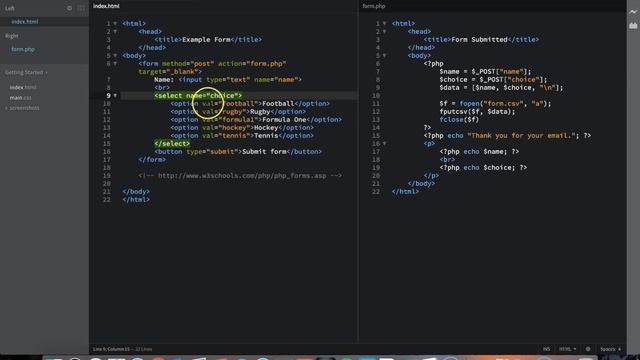Activate the index.html pane header tab

point(106,6)
